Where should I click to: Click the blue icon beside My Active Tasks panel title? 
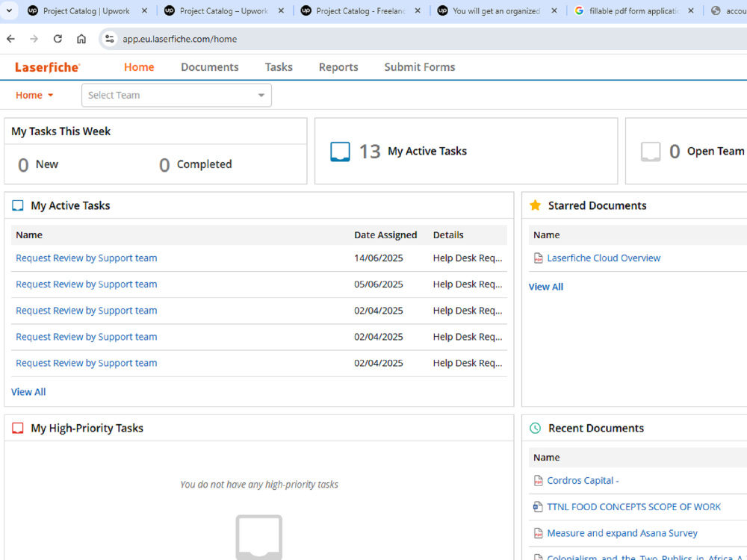coord(18,206)
